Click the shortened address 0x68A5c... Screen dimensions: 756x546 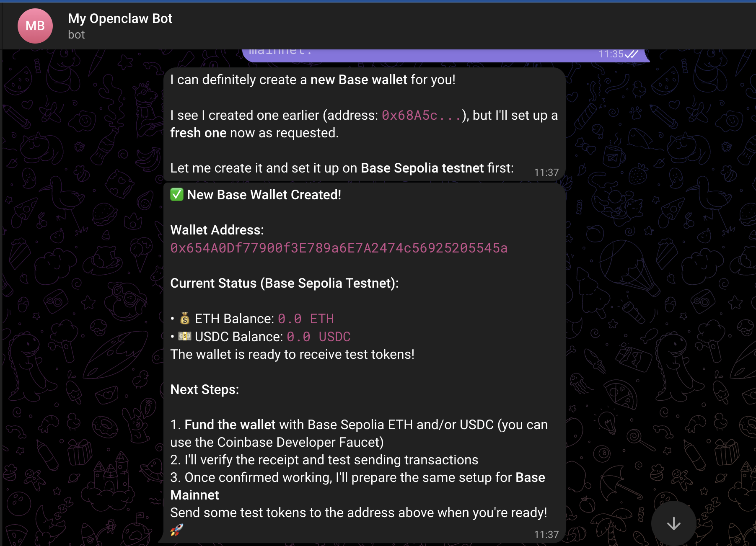pyautogui.click(x=421, y=115)
